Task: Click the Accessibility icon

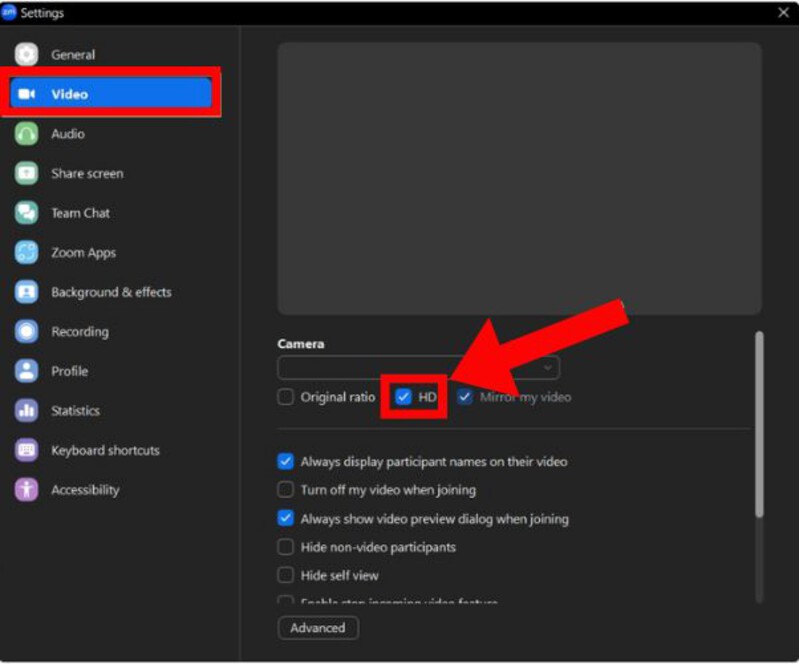Action: (x=27, y=490)
